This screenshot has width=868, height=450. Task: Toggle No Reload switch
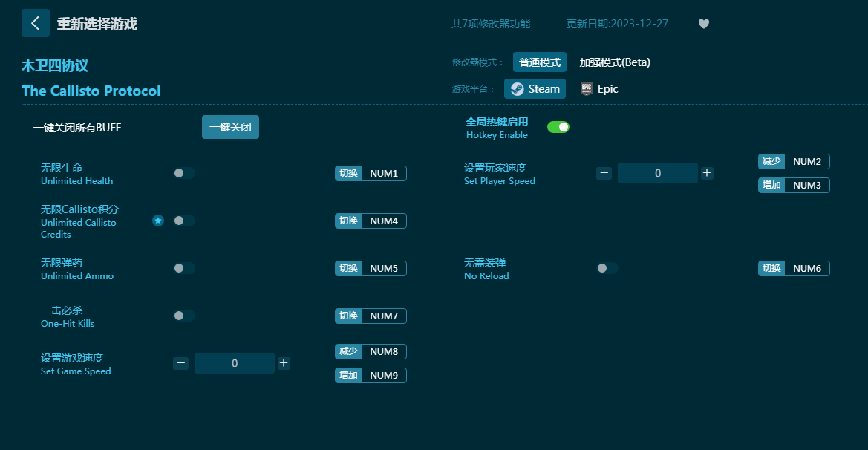pyautogui.click(x=607, y=269)
